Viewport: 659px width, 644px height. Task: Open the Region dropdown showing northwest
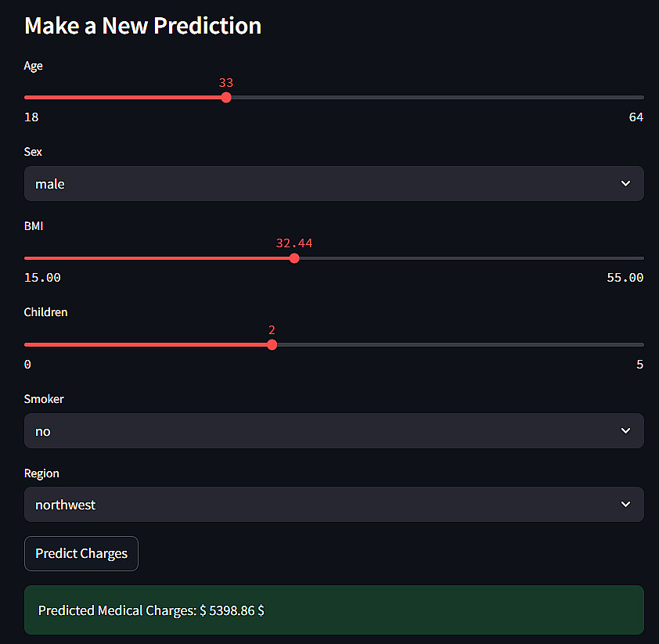333,505
